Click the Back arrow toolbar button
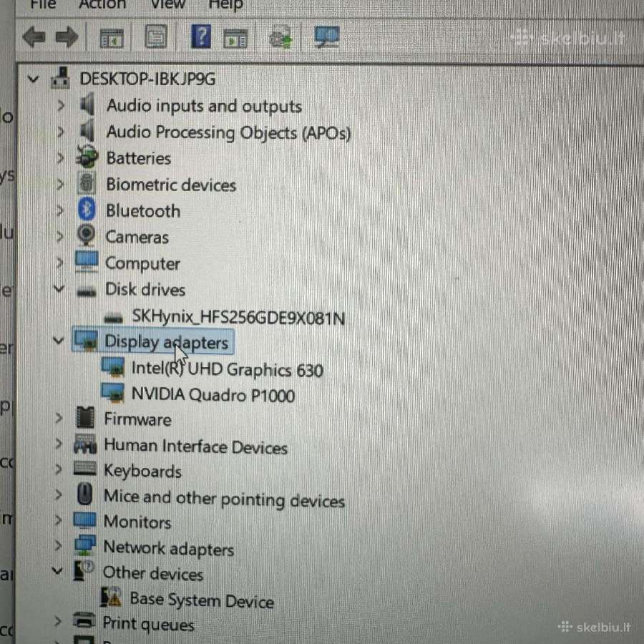 pos(34,37)
